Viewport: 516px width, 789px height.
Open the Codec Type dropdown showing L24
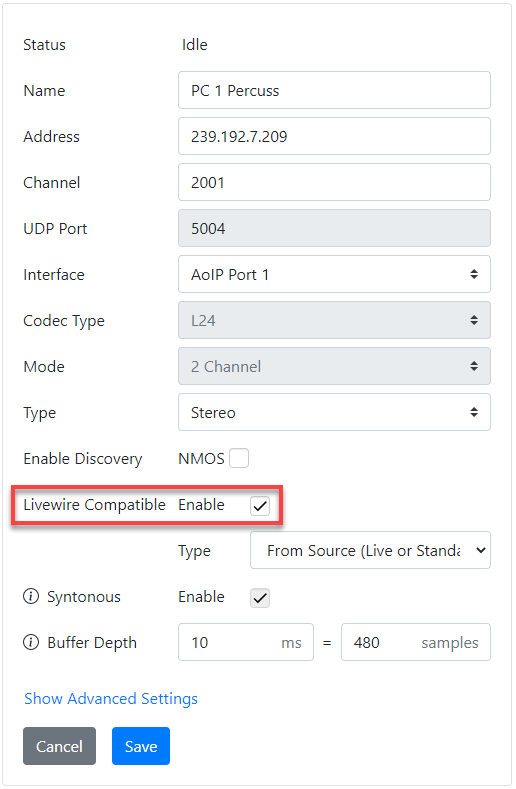click(334, 320)
